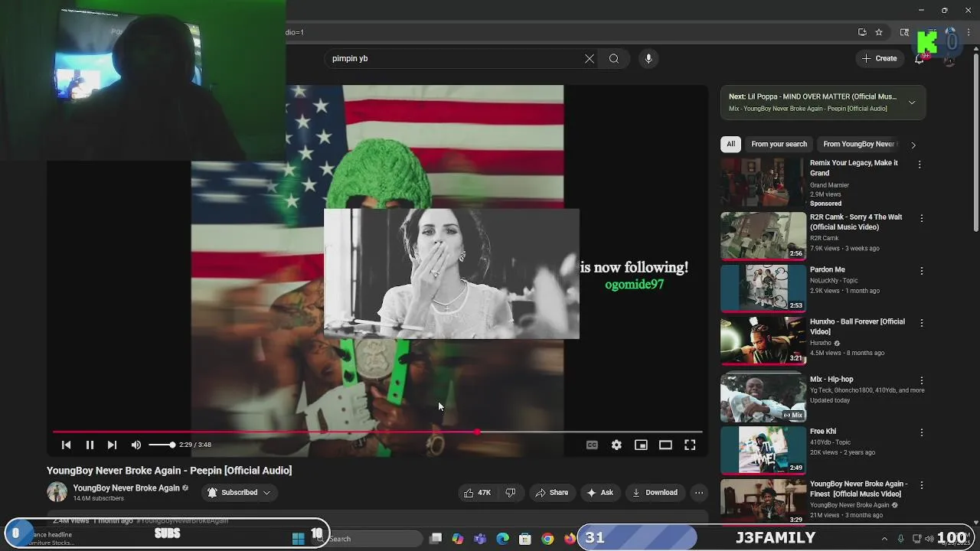980x551 pixels.
Task: Select the 'From YoungBoy Never' chip
Action: coord(860,144)
